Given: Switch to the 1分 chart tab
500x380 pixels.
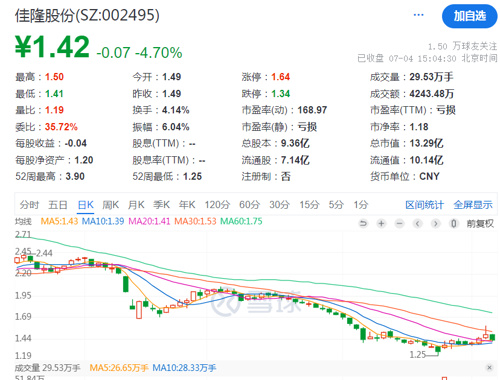Looking at the screenshot, I should [361, 205].
